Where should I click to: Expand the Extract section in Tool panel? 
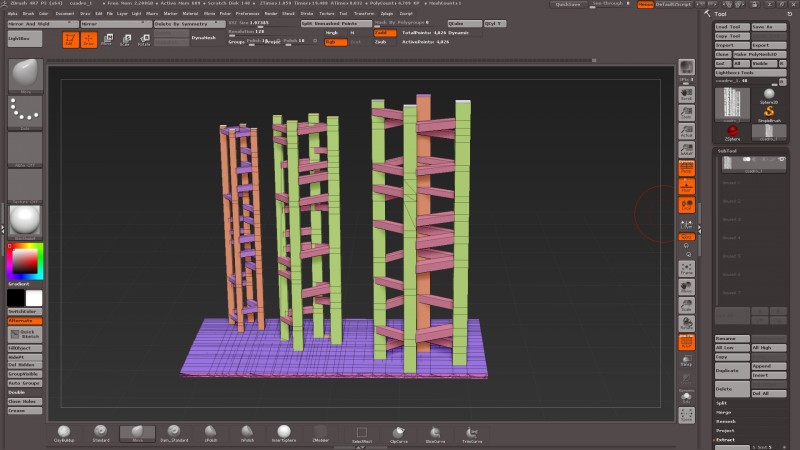[x=725, y=439]
